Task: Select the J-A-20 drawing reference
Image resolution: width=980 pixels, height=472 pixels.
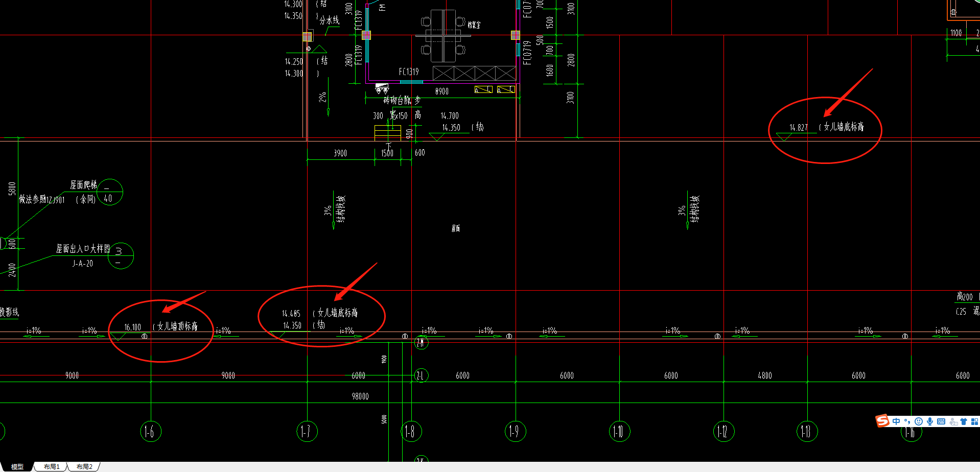Action: 83,264
